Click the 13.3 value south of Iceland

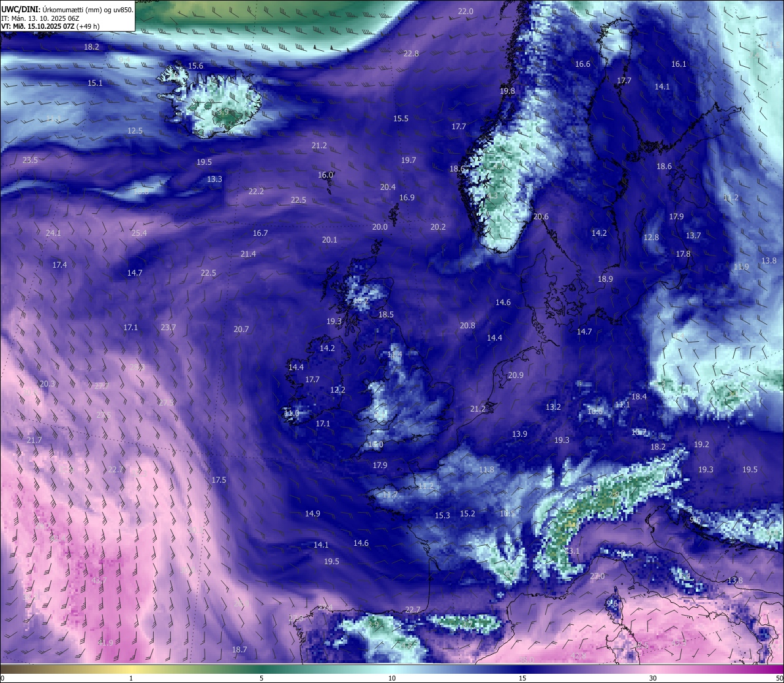coord(214,179)
